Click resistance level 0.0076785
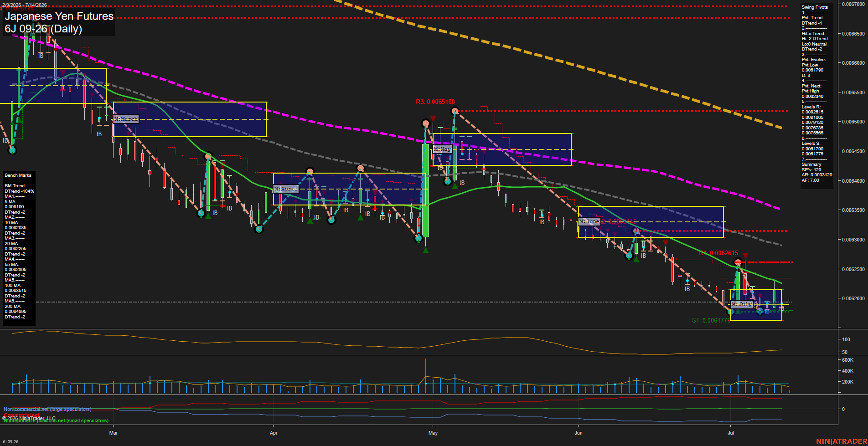 [813, 128]
